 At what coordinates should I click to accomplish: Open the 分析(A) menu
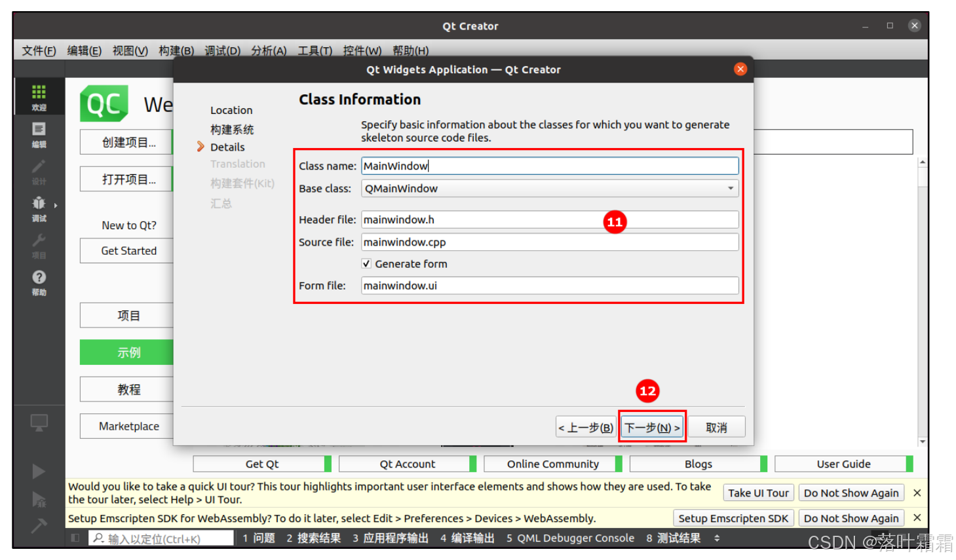(x=269, y=50)
